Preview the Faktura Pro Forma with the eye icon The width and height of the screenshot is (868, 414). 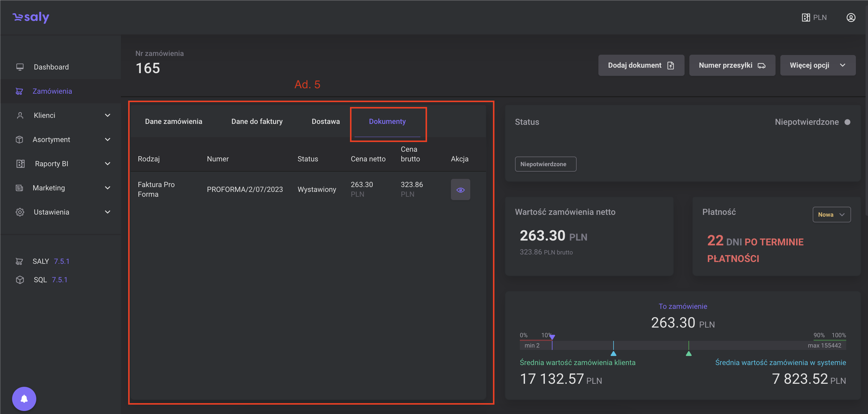pyautogui.click(x=460, y=190)
